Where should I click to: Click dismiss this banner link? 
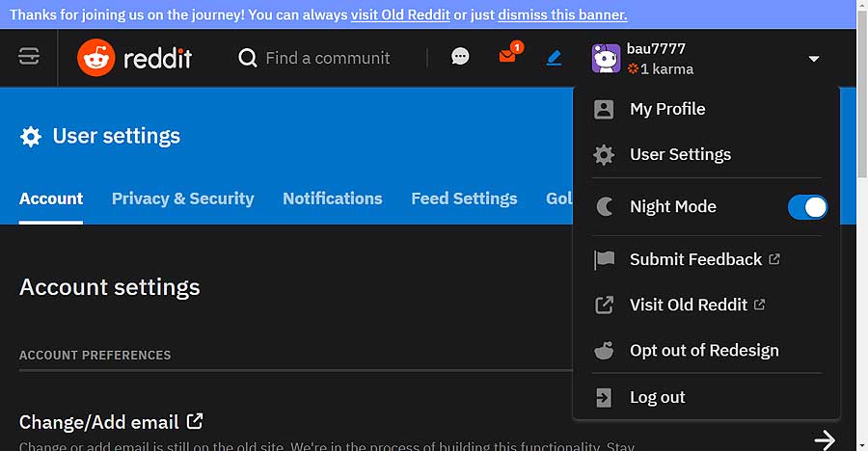pos(562,15)
